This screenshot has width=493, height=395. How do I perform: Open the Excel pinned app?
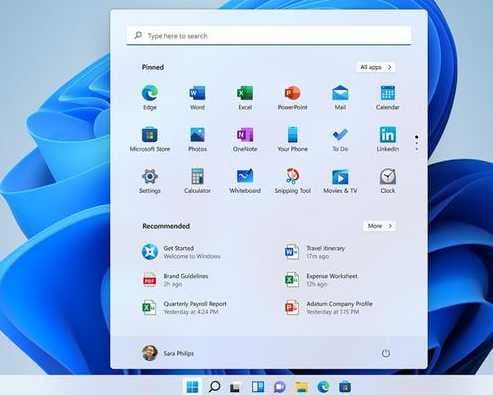(245, 97)
